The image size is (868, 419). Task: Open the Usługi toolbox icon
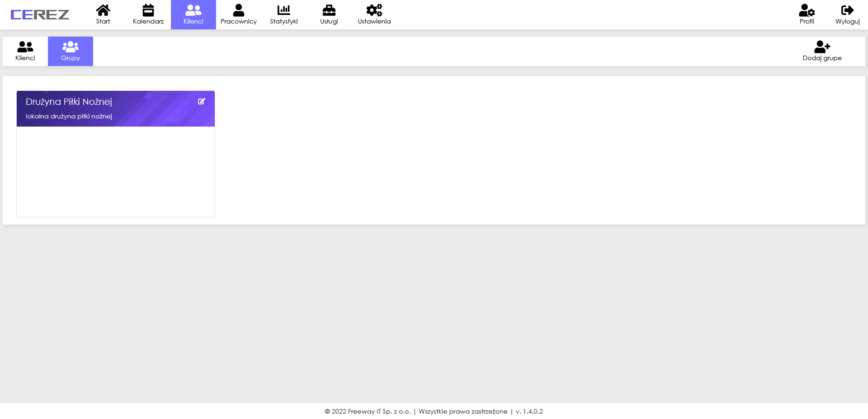click(329, 10)
